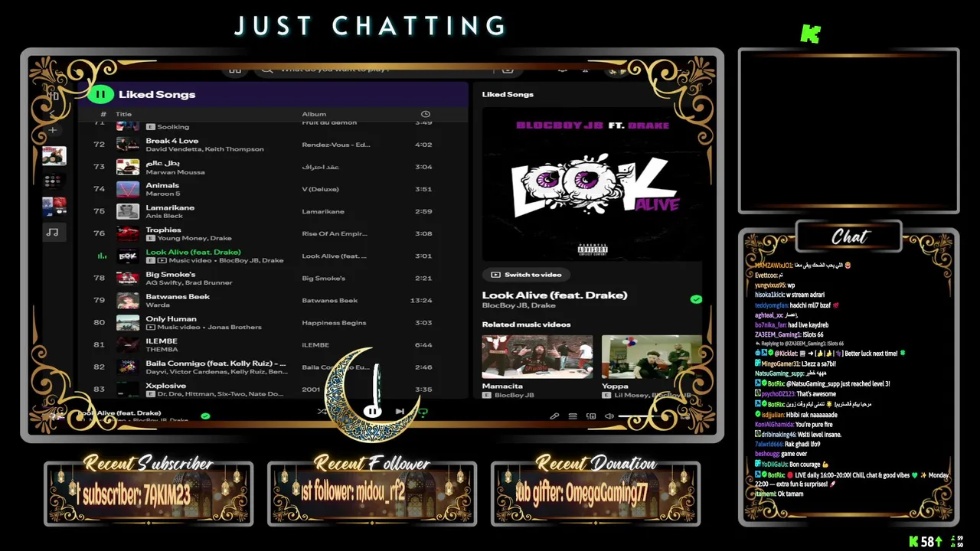Image resolution: width=980 pixels, height=551 pixels.
Task: Click chat username 'dribinaking46'
Action: (x=777, y=434)
